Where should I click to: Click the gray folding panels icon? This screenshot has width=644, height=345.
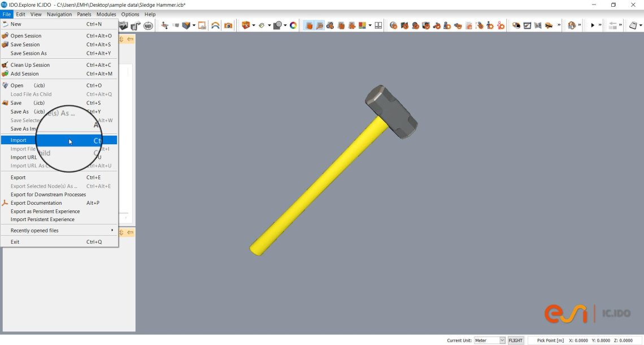coord(538,25)
